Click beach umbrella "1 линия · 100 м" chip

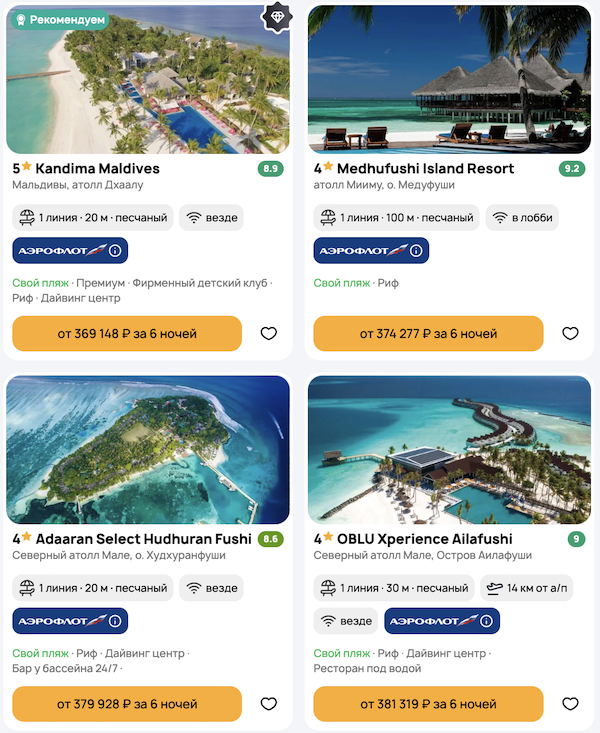point(396,217)
